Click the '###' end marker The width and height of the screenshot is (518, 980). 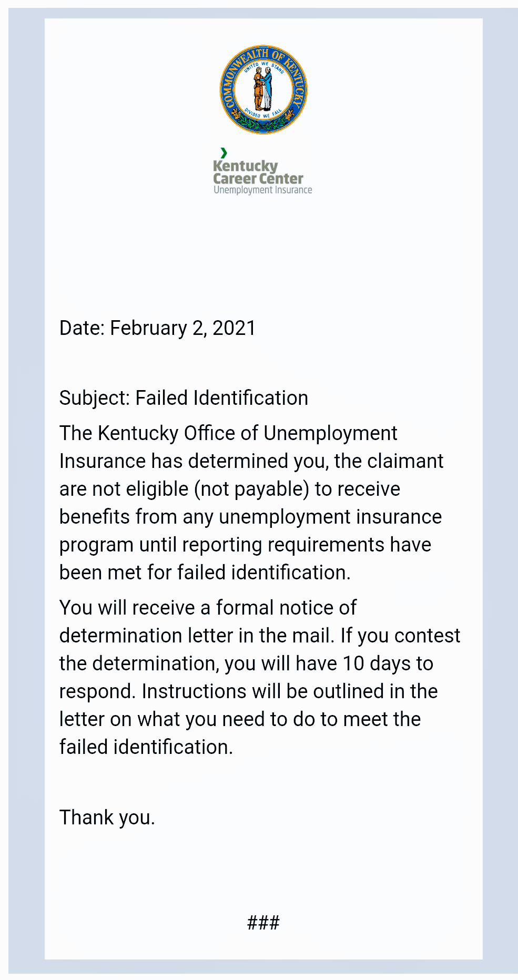click(263, 923)
